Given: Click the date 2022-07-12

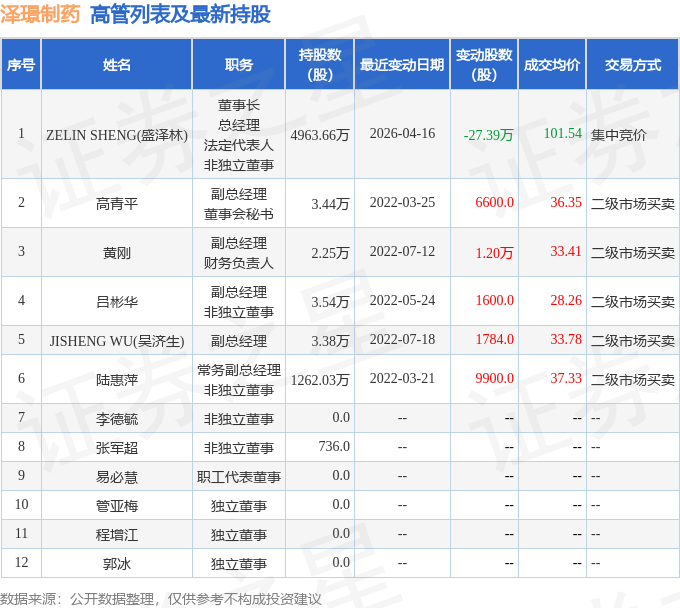Looking at the screenshot, I should pyautogui.click(x=402, y=252).
